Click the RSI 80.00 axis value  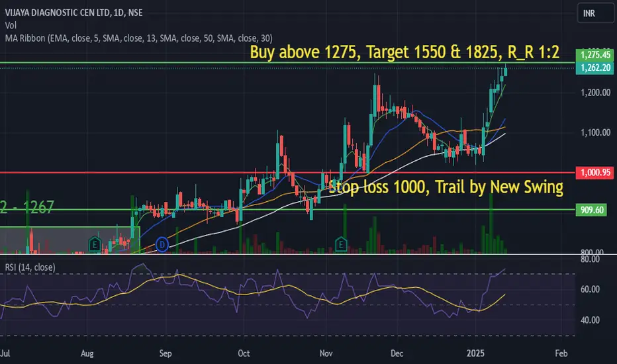pos(591,259)
